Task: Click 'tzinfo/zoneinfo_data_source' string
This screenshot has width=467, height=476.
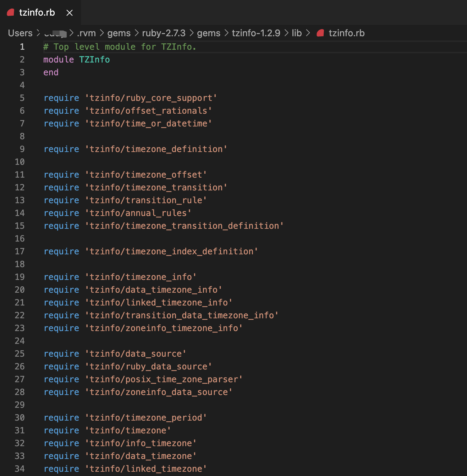Action: pyautogui.click(x=159, y=392)
